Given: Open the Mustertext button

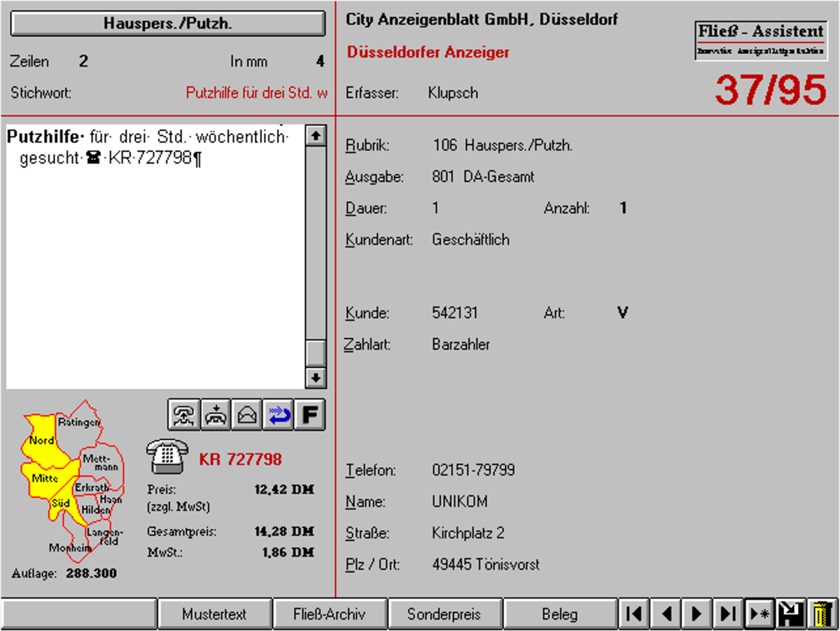Looking at the screenshot, I should pyautogui.click(x=214, y=614).
